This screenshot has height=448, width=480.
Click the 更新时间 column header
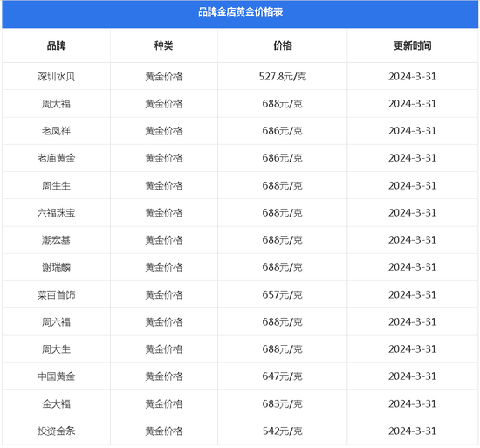click(413, 45)
